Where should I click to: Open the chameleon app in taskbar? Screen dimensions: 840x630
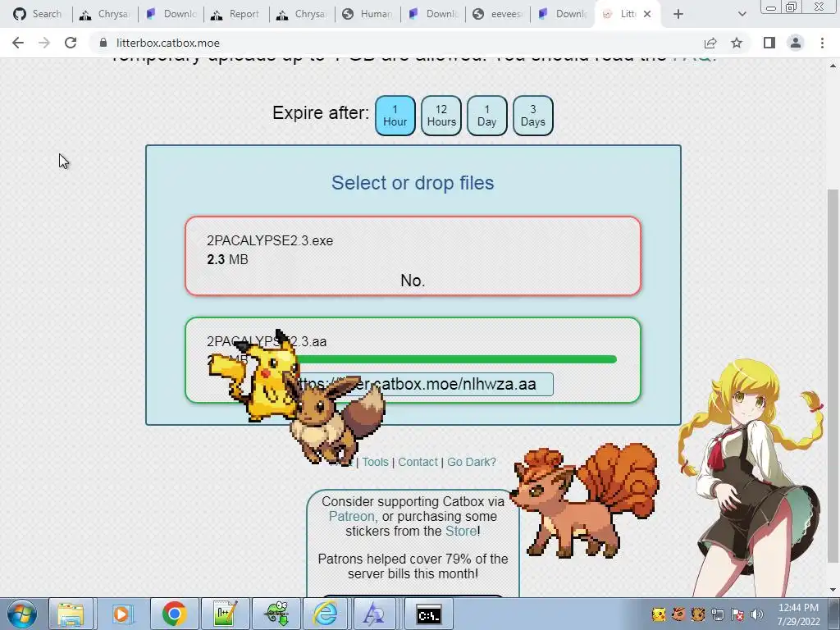[276, 614]
